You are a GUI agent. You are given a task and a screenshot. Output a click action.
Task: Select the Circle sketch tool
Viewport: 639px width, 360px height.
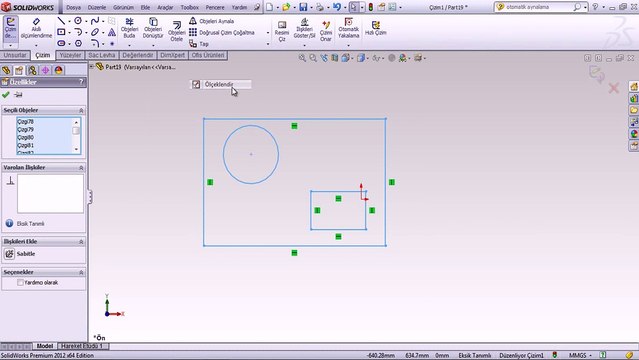78,21
